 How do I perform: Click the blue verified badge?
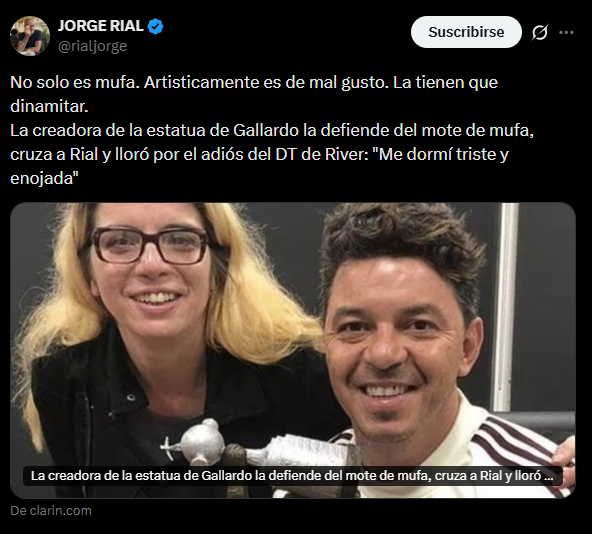coord(155,26)
